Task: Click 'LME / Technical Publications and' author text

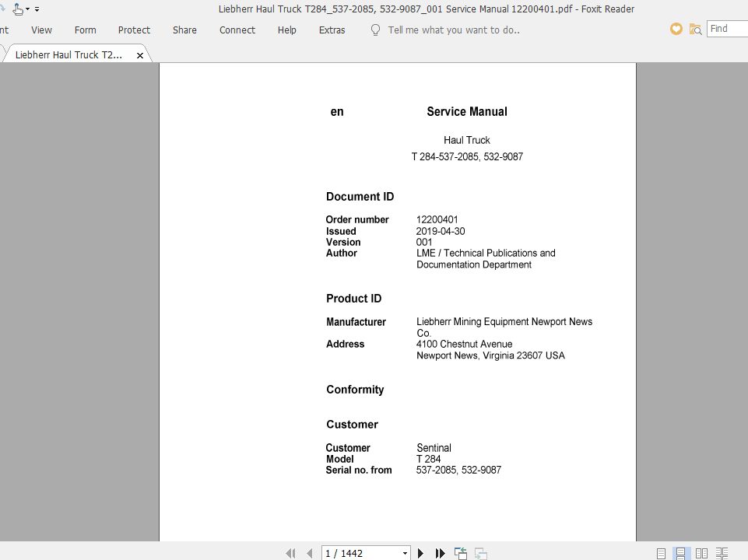Action: pyautogui.click(x=486, y=253)
